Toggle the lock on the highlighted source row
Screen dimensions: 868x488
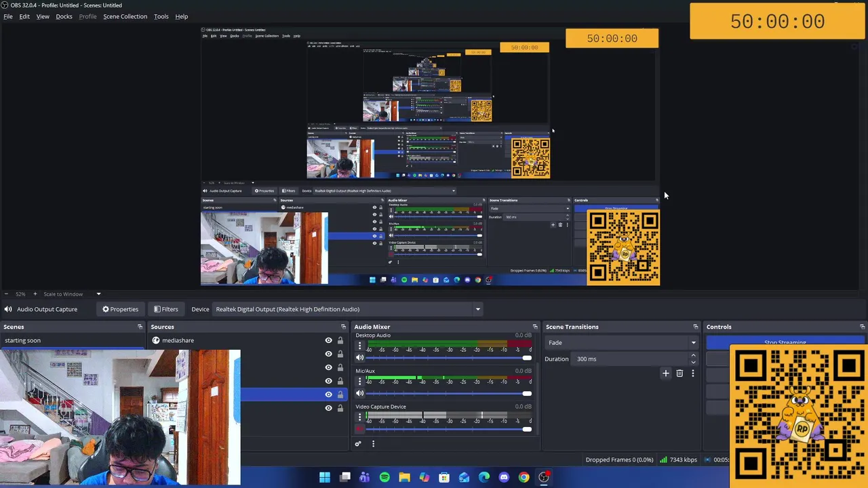tap(340, 394)
